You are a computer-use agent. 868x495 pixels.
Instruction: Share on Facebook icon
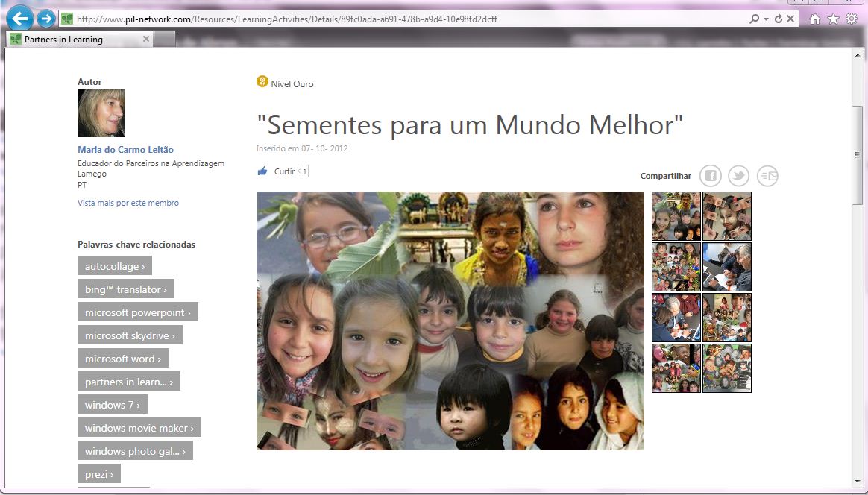point(710,176)
